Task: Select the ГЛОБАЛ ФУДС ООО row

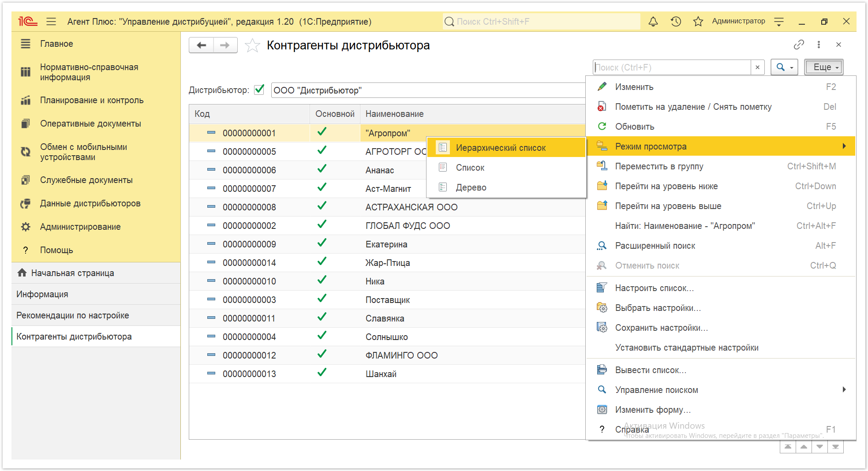Action: click(x=387, y=225)
